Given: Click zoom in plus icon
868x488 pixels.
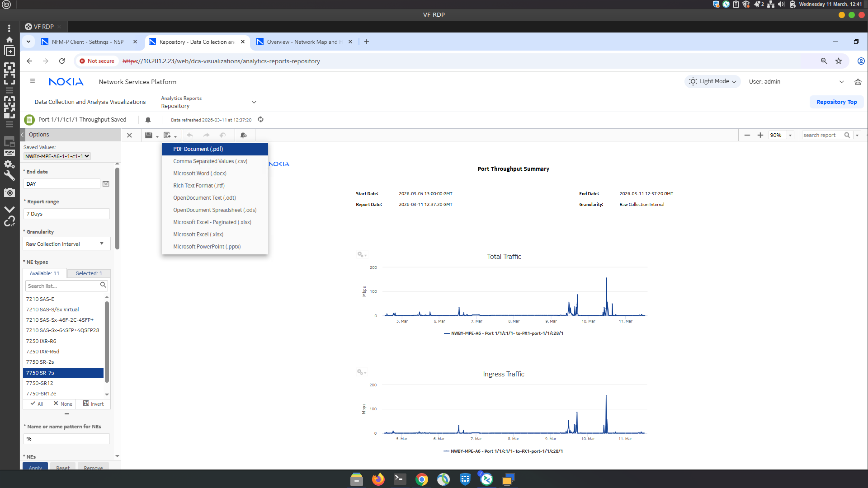Looking at the screenshot, I should [760, 135].
